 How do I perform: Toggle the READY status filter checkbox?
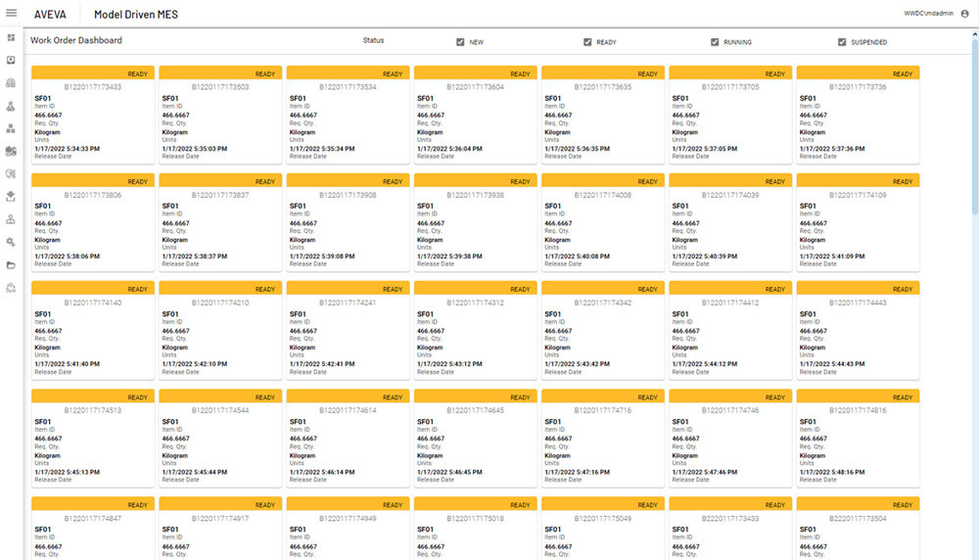tap(587, 42)
